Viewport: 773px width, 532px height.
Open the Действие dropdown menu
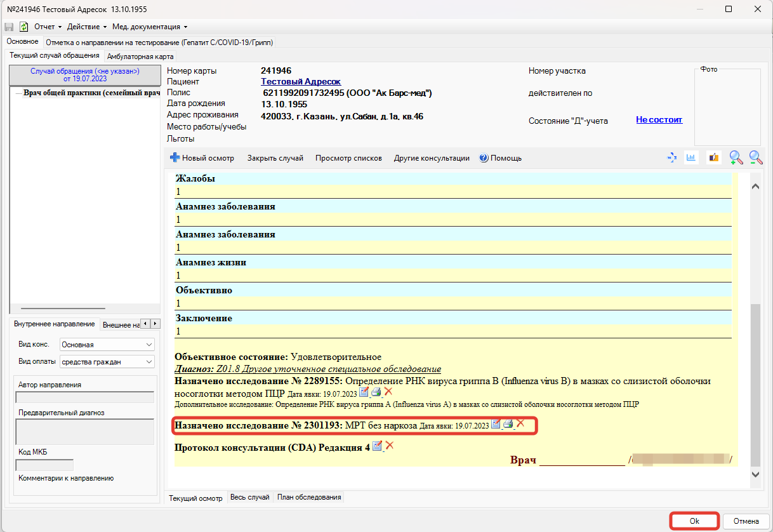tap(87, 27)
